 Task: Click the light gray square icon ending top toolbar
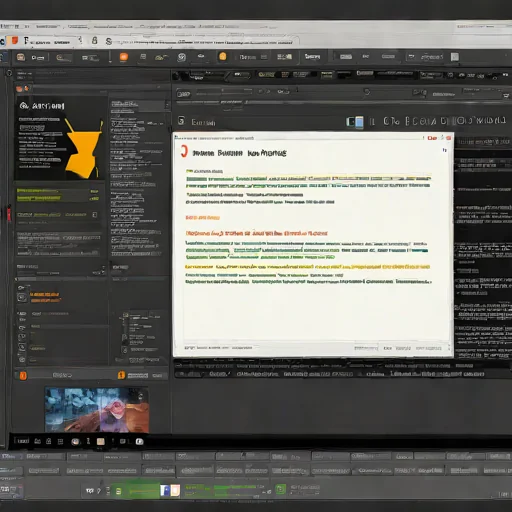click(455, 57)
